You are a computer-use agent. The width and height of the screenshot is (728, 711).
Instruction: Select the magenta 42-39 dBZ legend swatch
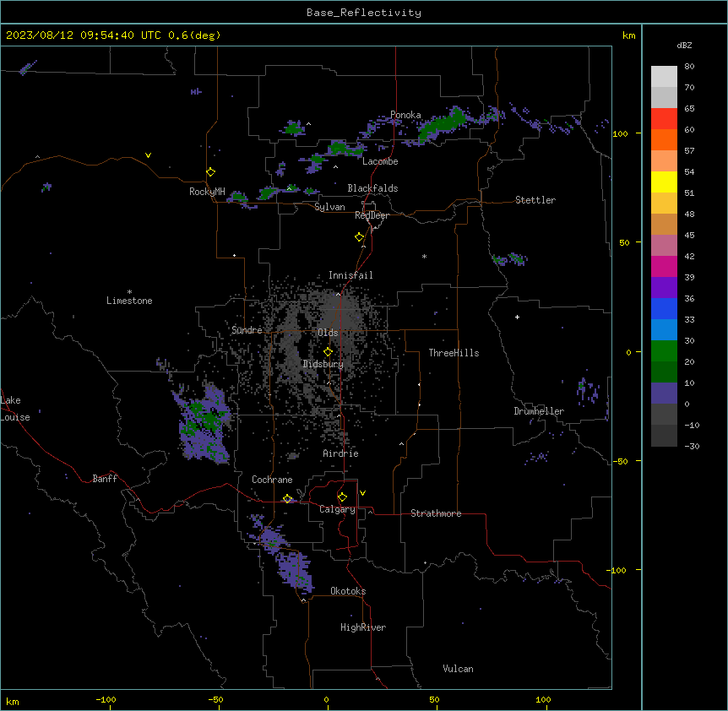pyautogui.click(x=664, y=267)
